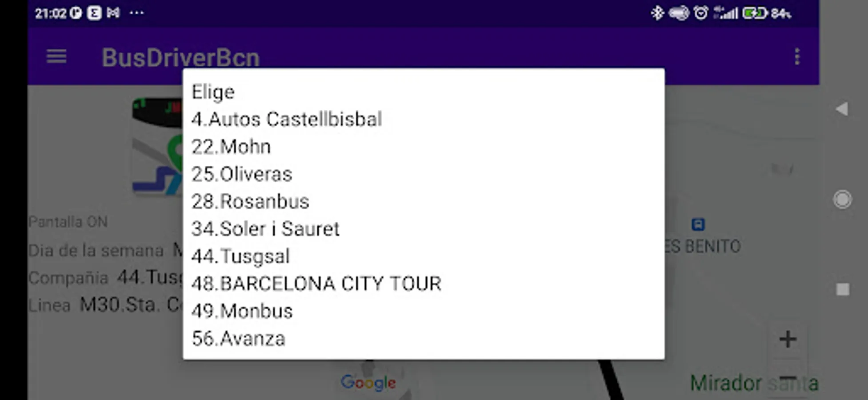Select 25.Oliveras in the list

242,174
